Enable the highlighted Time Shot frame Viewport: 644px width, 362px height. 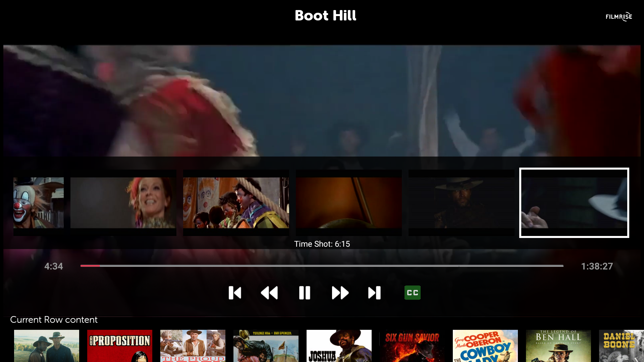point(574,203)
